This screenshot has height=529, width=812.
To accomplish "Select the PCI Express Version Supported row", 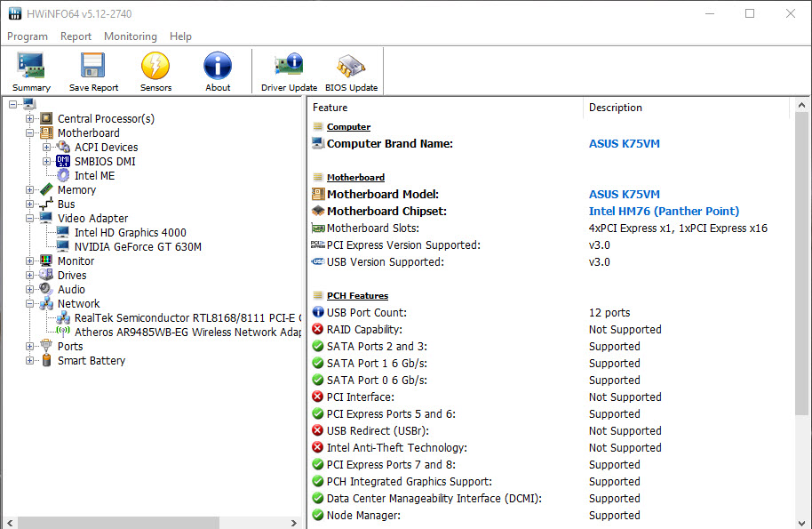I will pyautogui.click(x=550, y=245).
